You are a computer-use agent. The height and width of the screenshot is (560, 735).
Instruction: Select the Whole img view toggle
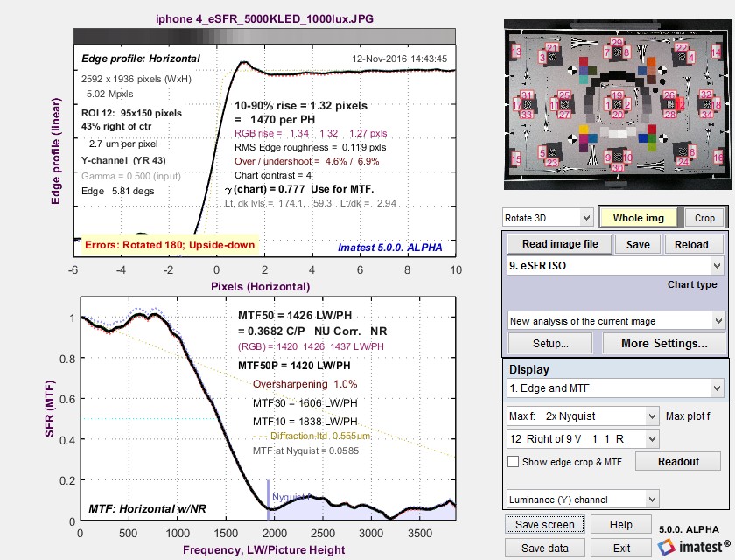coord(638,218)
